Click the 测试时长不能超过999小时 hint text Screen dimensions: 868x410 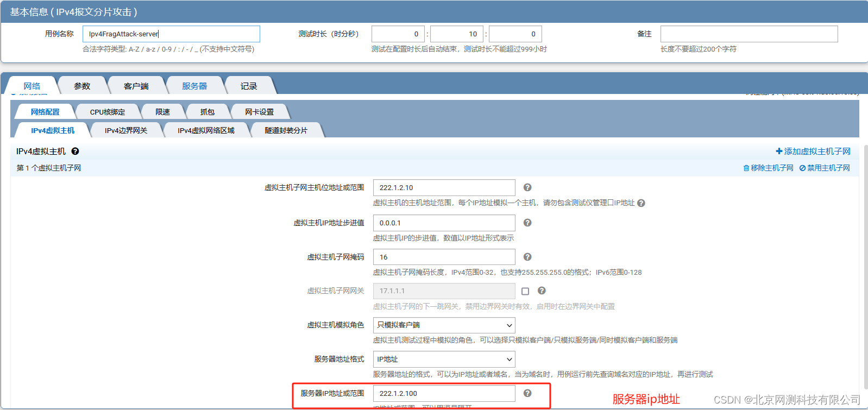pyautogui.click(x=505, y=49)
